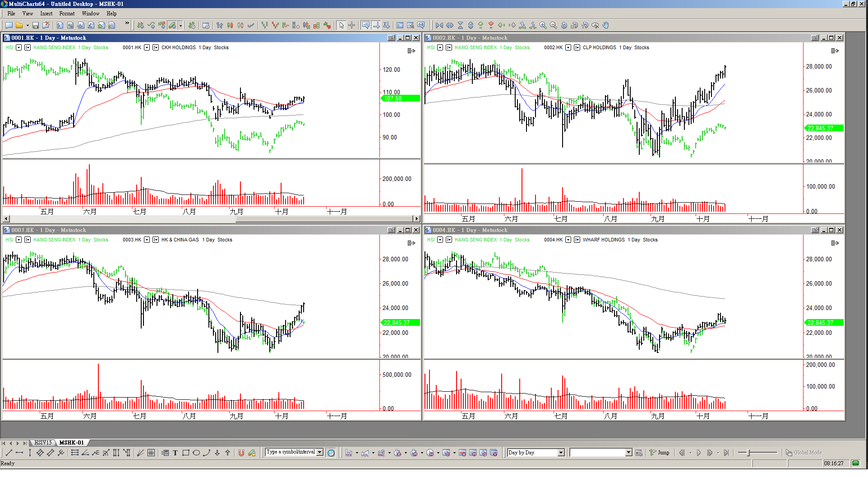Switch to the HSIV15 workspace tab
The width and height of the screenshot is (868, 477).
pos(43,443)
